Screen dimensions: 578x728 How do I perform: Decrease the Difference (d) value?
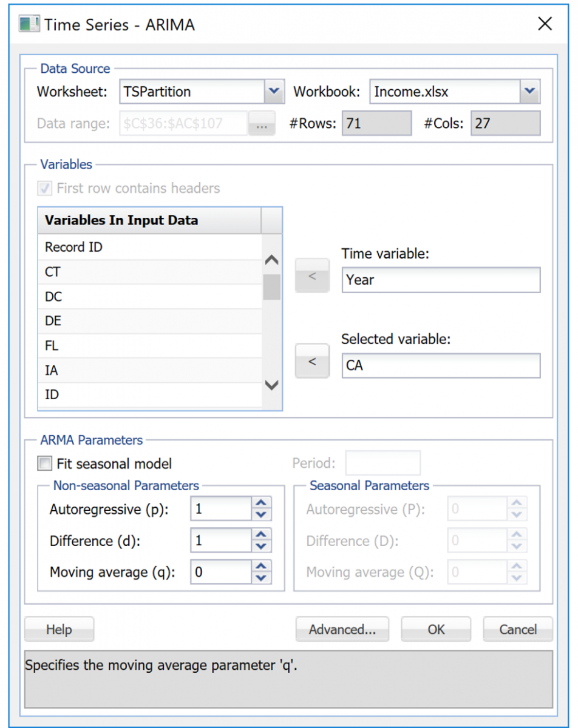(x=262, y=546)
